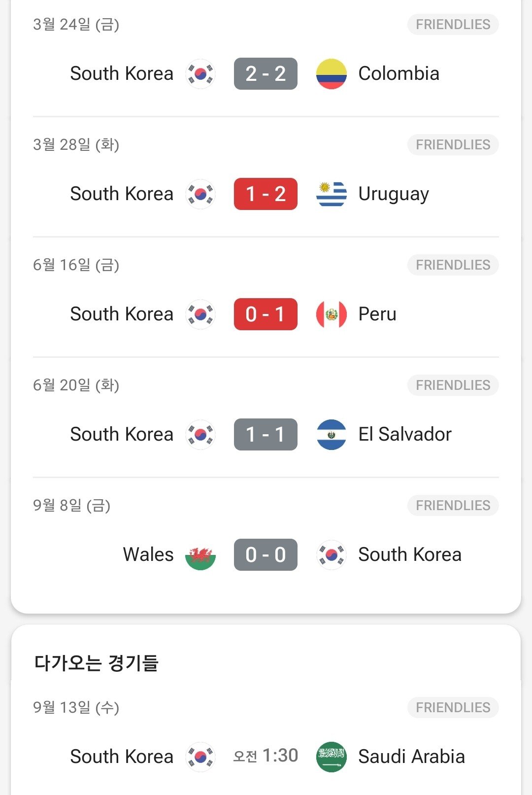This screenshot has width=532, height=795.
Task: Open the 1 - 1 El Salvador score
Action: click(266, 435)
